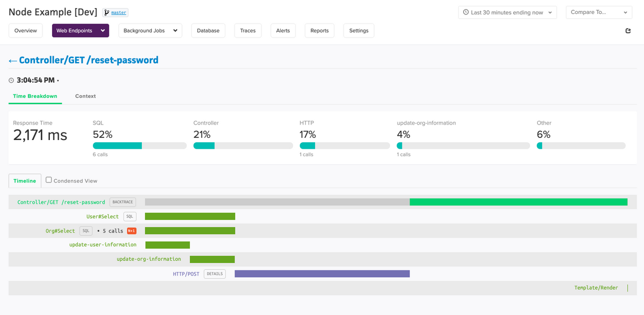Enable the Condensed View checkbox
The image size is (644, 315).
(x=48, y=180)
